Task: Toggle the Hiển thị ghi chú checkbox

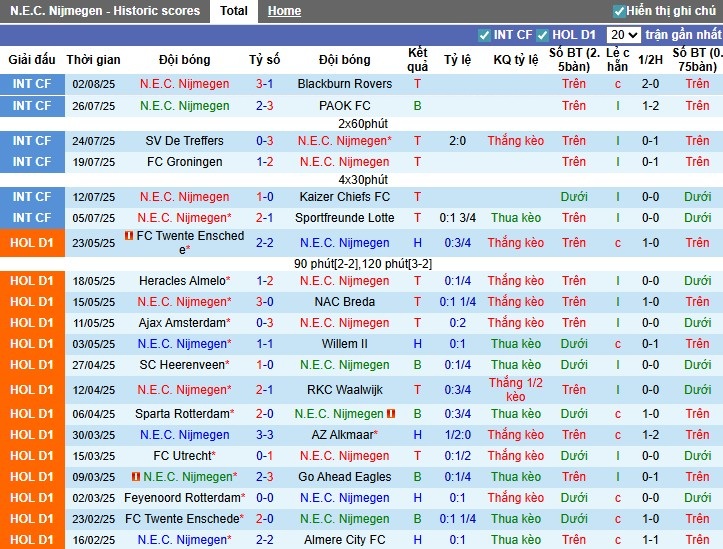Action: click(x=619, y=11)
